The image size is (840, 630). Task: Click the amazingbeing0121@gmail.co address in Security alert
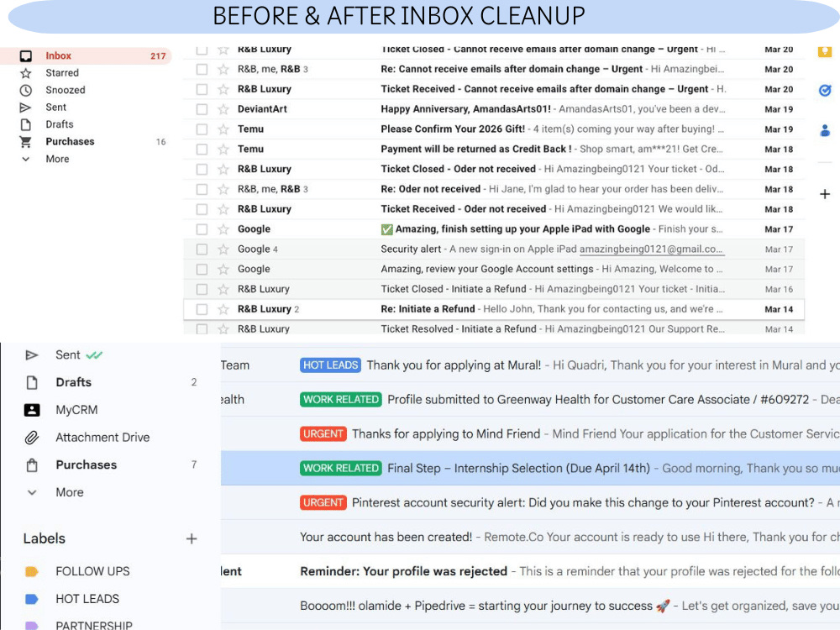tap(651, 249)
